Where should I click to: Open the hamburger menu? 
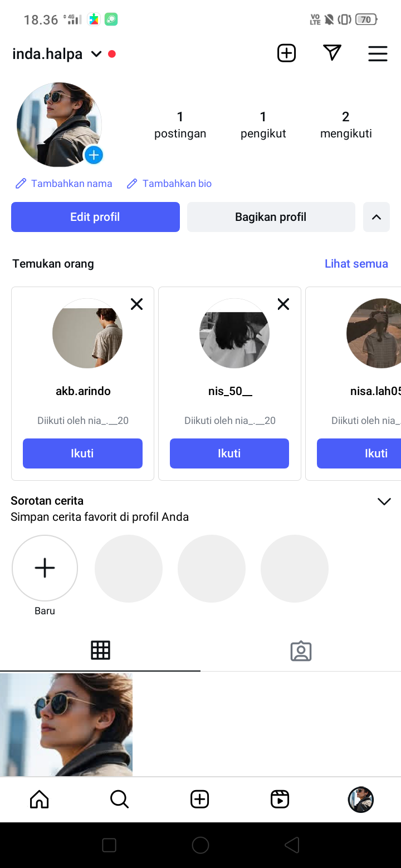378,53
